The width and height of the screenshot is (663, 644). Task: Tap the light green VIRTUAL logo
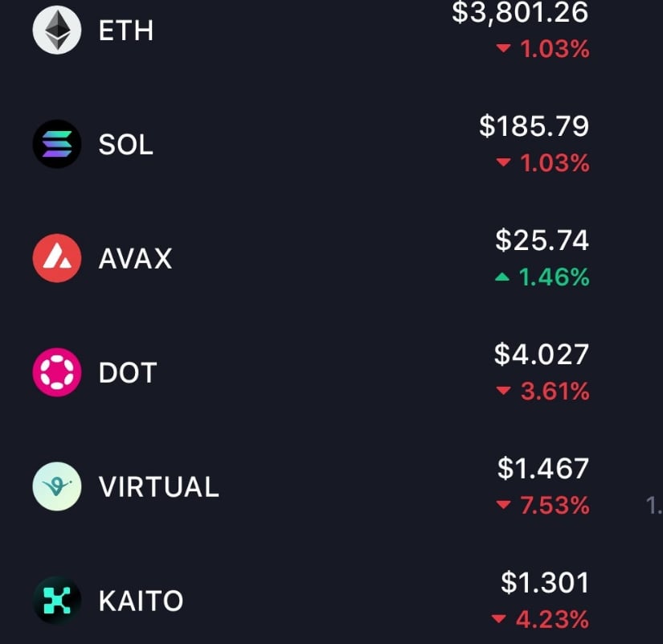[x=57, y=486]
